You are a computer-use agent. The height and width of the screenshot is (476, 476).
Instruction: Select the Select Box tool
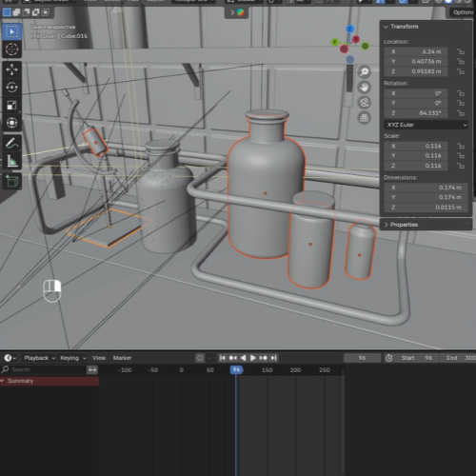click(x=11, y=31)
